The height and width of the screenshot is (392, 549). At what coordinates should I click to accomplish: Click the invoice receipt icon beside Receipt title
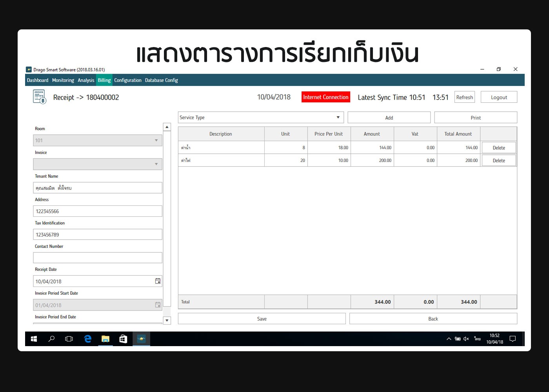tap(40, 97)
